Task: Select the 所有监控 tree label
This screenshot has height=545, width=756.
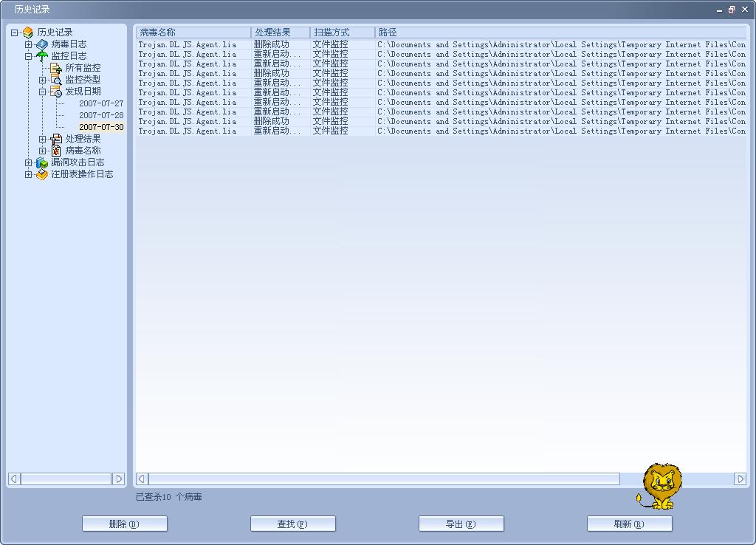Action: [83, 68]
